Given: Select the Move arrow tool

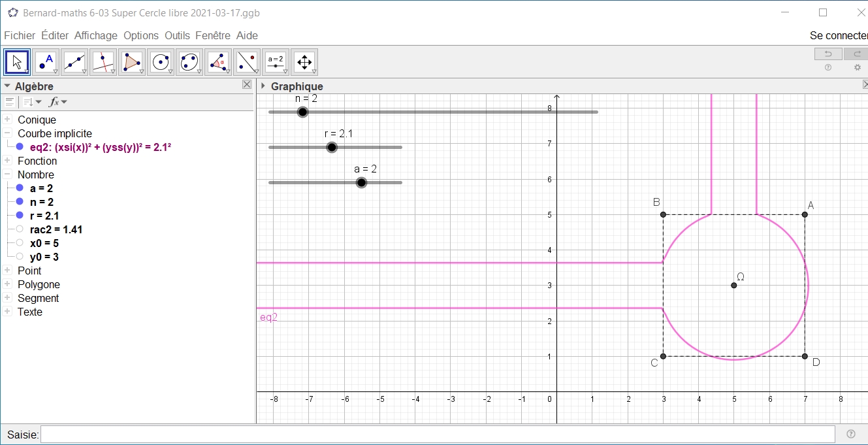Looking at the screenshot, I should (17, 62).
